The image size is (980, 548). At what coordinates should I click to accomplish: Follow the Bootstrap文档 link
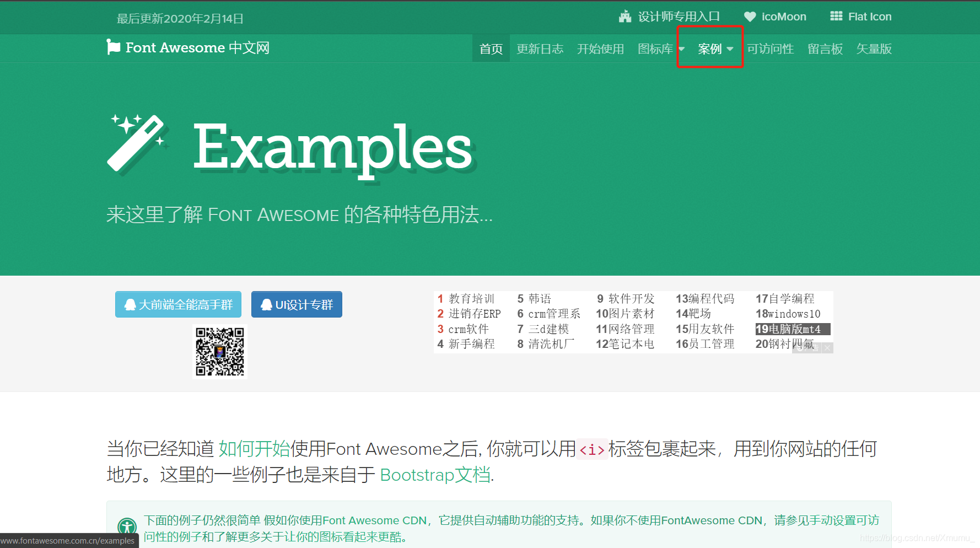pos(435,475)
